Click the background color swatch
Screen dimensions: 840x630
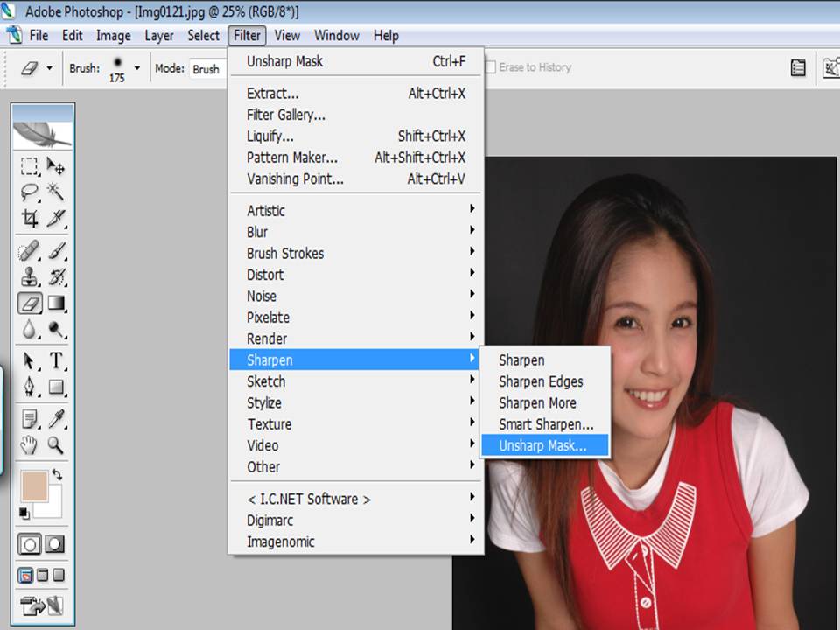(54, 507)
